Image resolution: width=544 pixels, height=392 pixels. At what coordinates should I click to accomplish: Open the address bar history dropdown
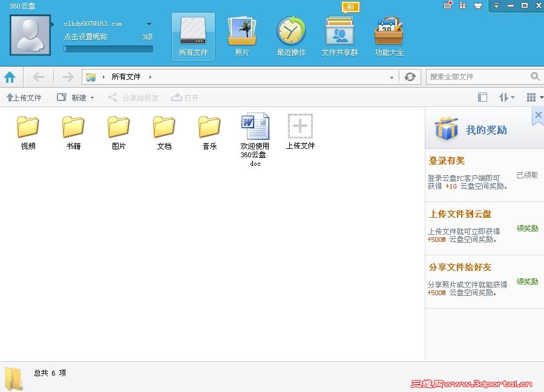tap(392, 77)
